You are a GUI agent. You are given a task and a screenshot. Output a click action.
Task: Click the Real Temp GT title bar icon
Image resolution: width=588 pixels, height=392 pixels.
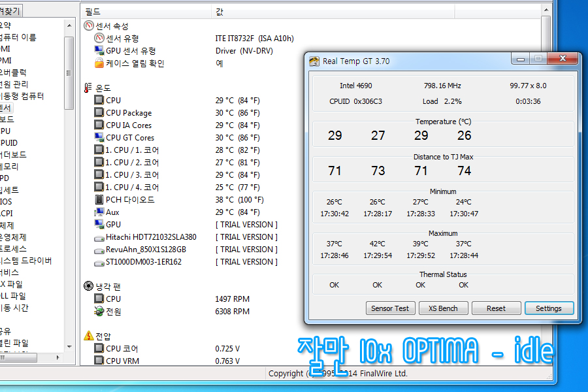[314, 61]
